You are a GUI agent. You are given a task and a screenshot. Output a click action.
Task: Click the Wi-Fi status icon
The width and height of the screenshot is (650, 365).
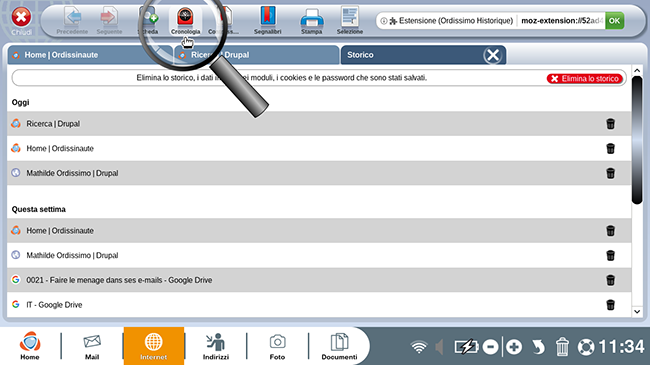tap(419, 347)
